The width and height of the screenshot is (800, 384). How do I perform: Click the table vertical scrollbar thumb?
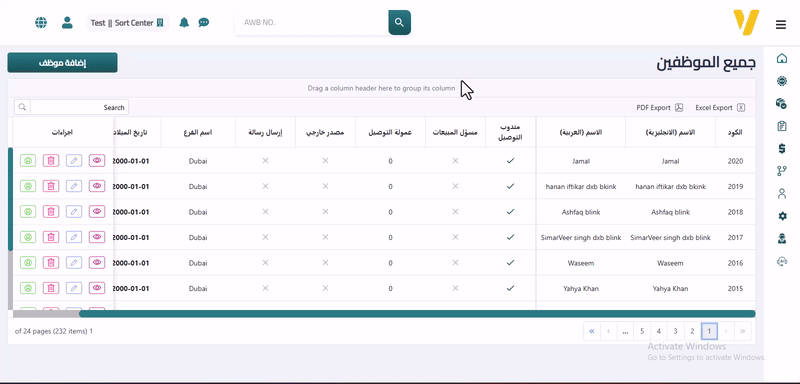[11, 199]
